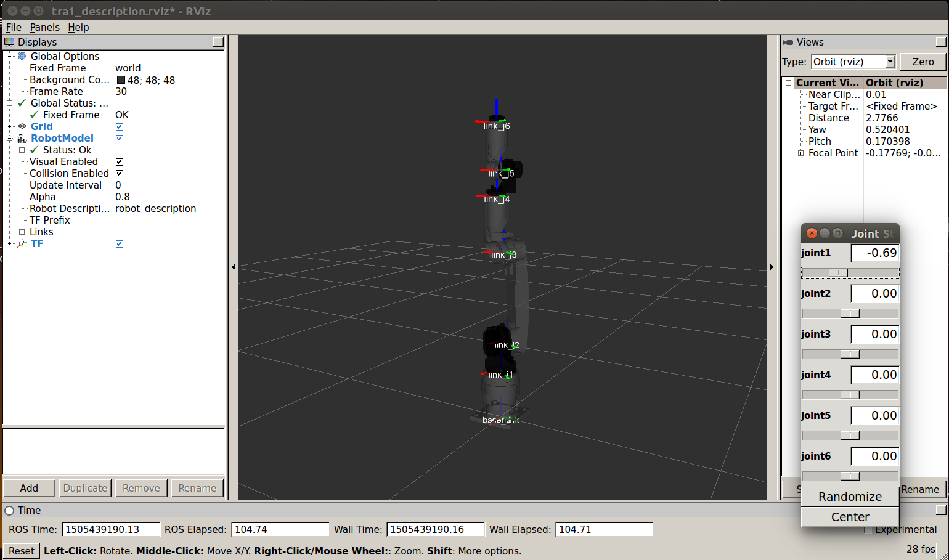Uncheck Visual Enabled for RobotModel
Screen dimensions: 949x560
pyautogui.click(x=120, y=162)
